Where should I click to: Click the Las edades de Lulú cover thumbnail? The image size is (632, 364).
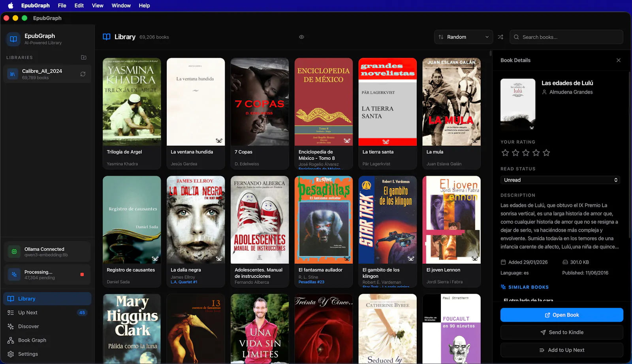pyautogui.click(x=518, y=105)
